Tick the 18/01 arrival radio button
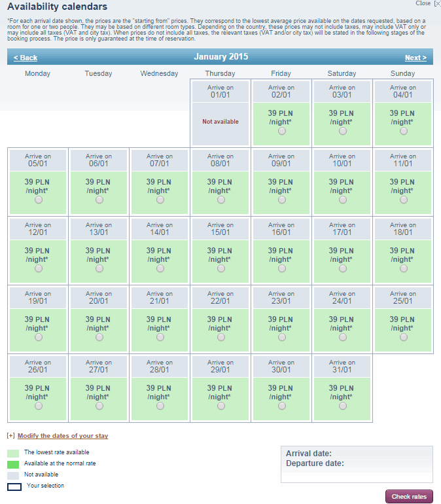The image size is (441, 504). (x=404, y=269)
